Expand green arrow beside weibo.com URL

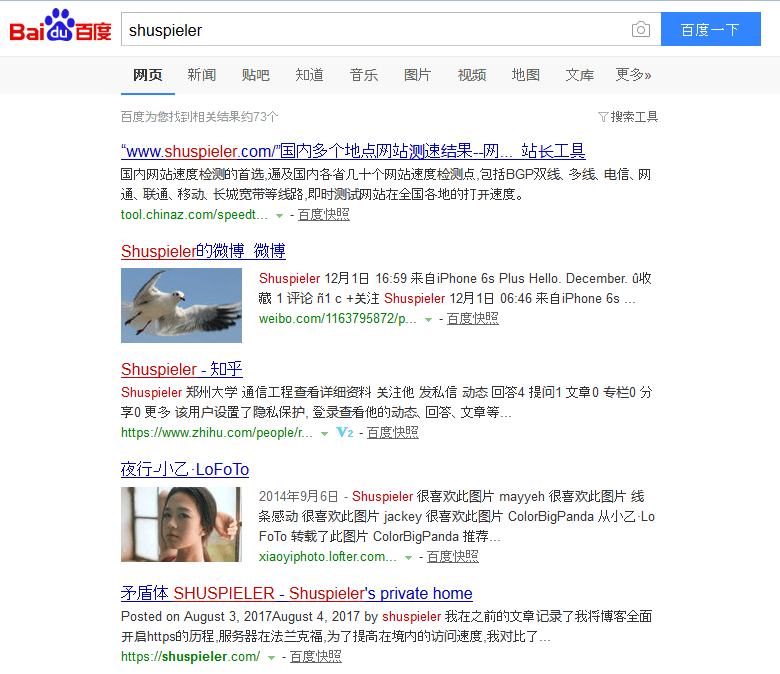click(x=428, y=319)
